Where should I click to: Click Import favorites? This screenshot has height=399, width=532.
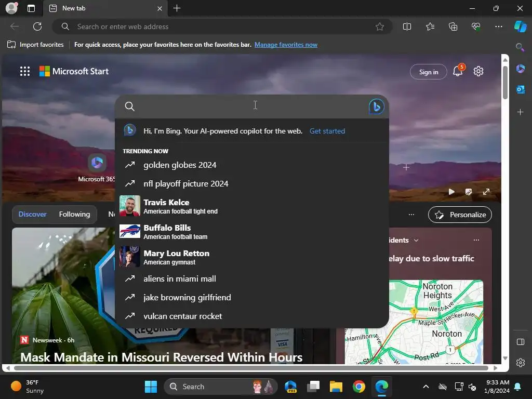pos(35,45)
